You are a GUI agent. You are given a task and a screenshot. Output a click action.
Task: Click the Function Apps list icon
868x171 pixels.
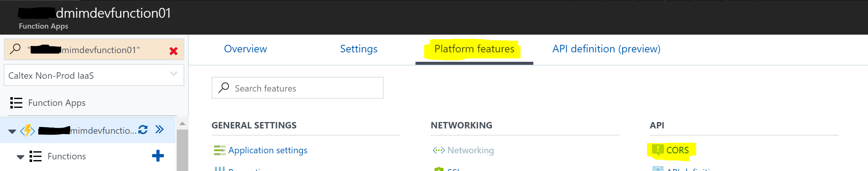pos(16,103)
